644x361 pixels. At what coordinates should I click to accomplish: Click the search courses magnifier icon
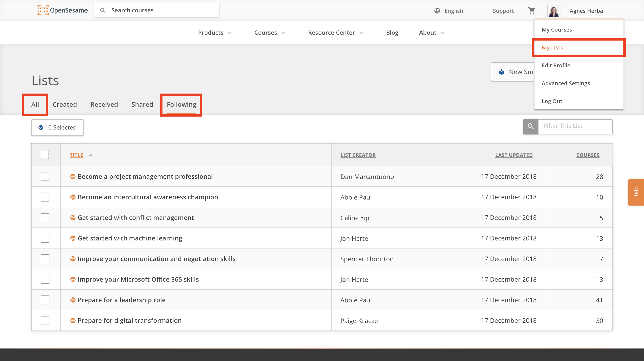click(102, 10)
